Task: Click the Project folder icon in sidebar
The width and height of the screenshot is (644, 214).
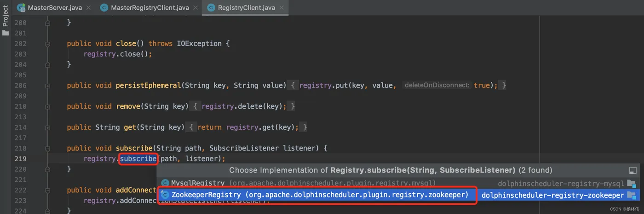Action: (5, 33)
